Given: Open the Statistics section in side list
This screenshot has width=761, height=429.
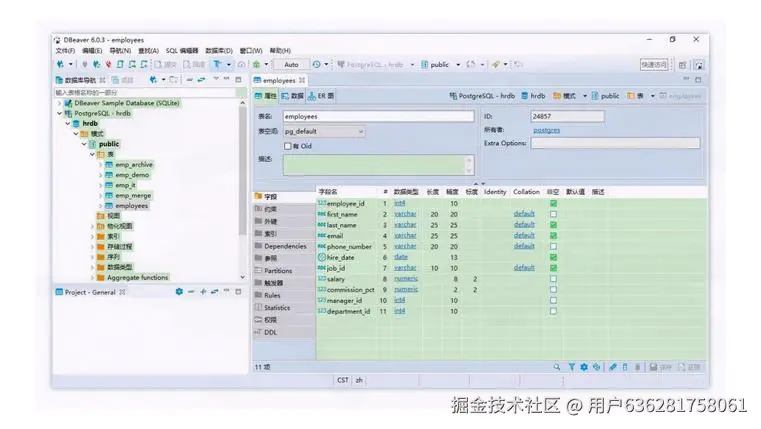Looking at the screenshot, I should (284, 308).
